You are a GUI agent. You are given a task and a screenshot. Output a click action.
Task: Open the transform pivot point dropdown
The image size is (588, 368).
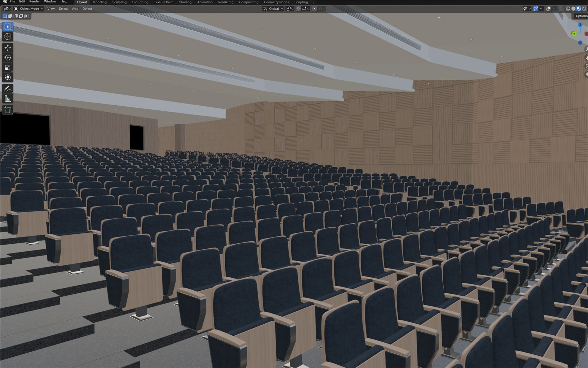[290, 9]
